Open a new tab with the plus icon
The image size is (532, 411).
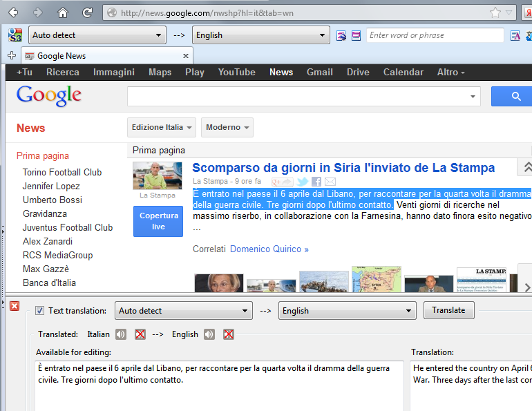point(12,55)
